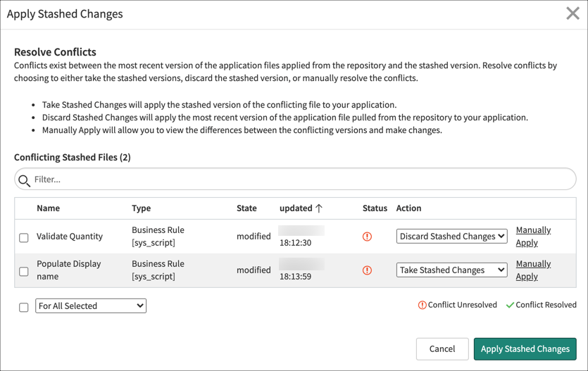This screenshot has width=588, height=371.
Task: Select the Populate Display name cell
Action: click(69, 270)
